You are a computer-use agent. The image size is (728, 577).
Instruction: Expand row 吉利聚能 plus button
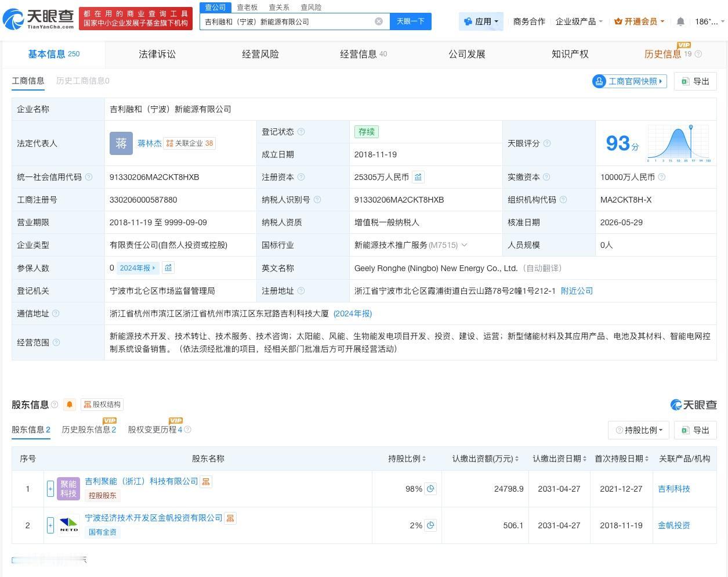[x=50, y=489]
